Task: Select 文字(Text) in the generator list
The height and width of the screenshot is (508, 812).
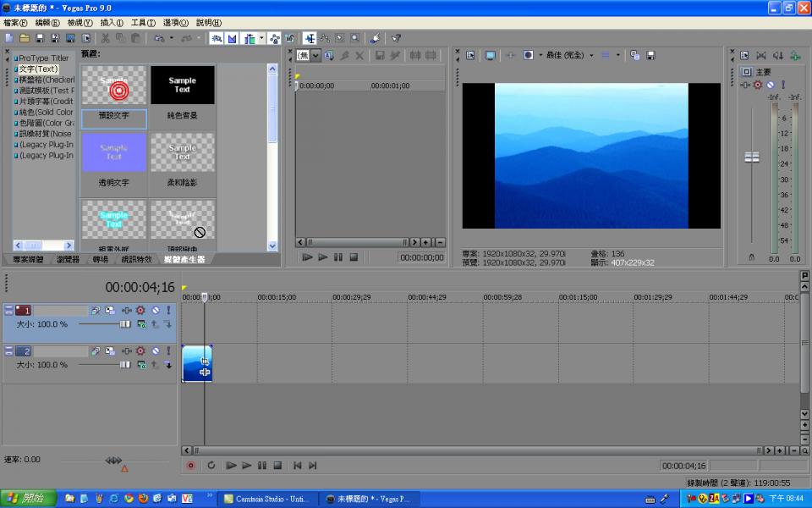Action: click(x=39, y=69)
